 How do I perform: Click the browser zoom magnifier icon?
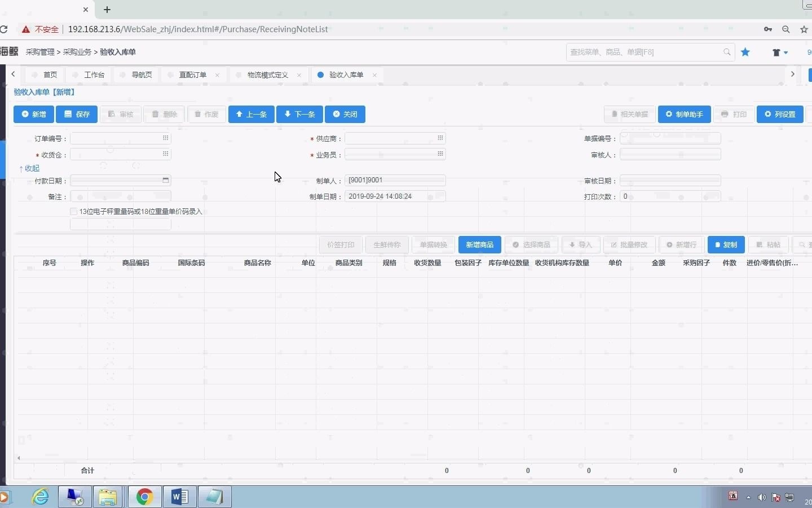pos(785,29)
